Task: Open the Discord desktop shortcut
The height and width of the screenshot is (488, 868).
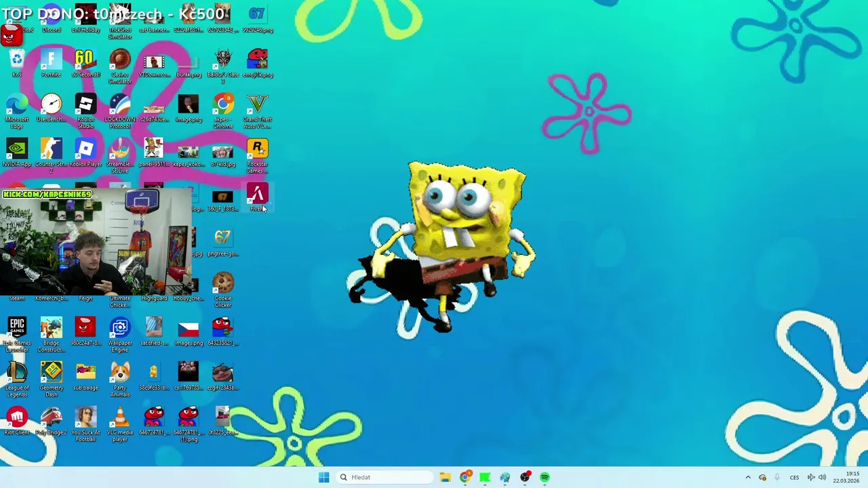Action: [x=52, y=19]
